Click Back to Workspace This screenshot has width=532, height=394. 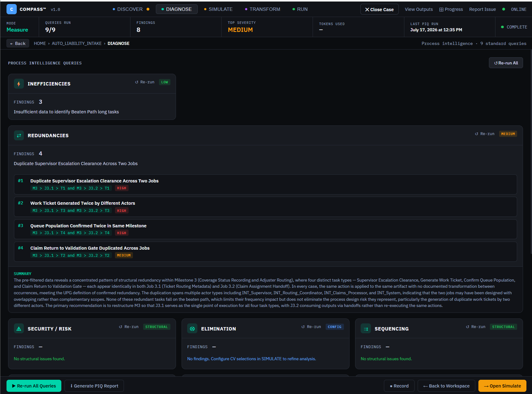(x=446, y=386)
